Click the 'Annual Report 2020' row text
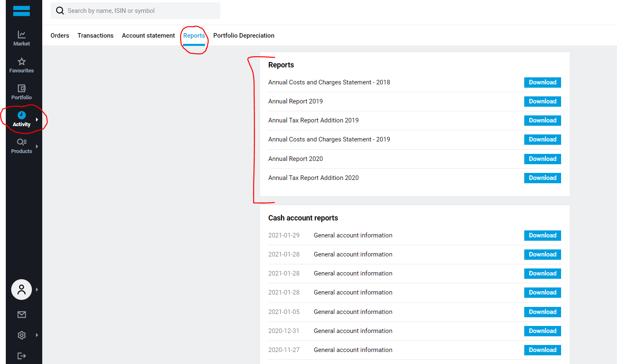 [x=295, y=159]
